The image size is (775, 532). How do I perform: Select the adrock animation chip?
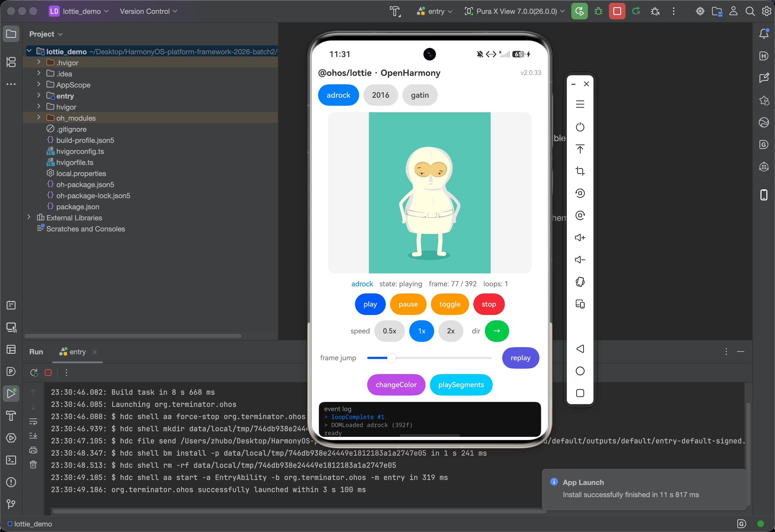coord(339,95)
